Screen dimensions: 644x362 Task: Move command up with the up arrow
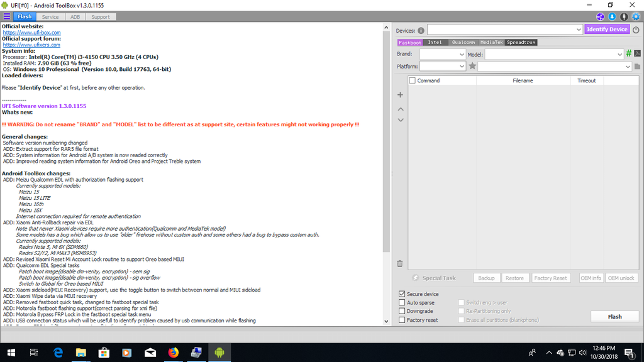point(401,109)
